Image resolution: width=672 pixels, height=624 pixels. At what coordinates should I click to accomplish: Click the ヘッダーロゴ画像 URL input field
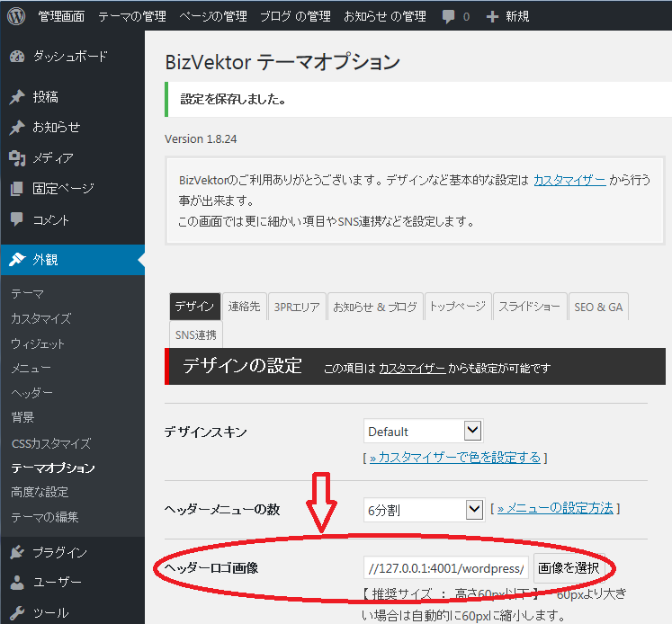[x=446, y=568]
